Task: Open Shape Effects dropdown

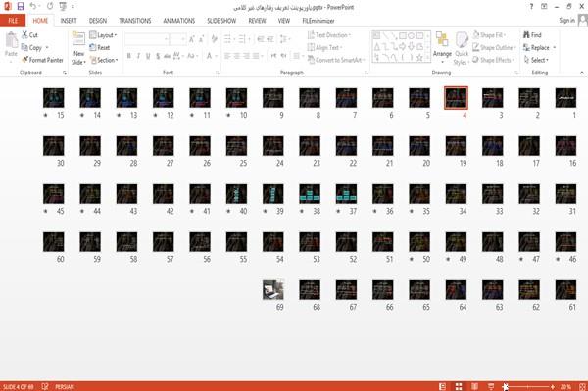Action: (494, 60)
